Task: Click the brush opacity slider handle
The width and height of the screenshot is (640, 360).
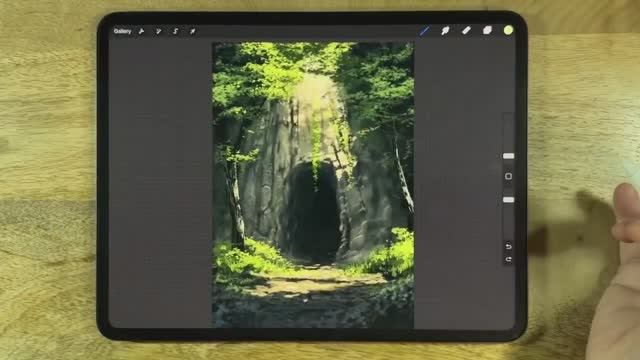Action: point(508,200)
